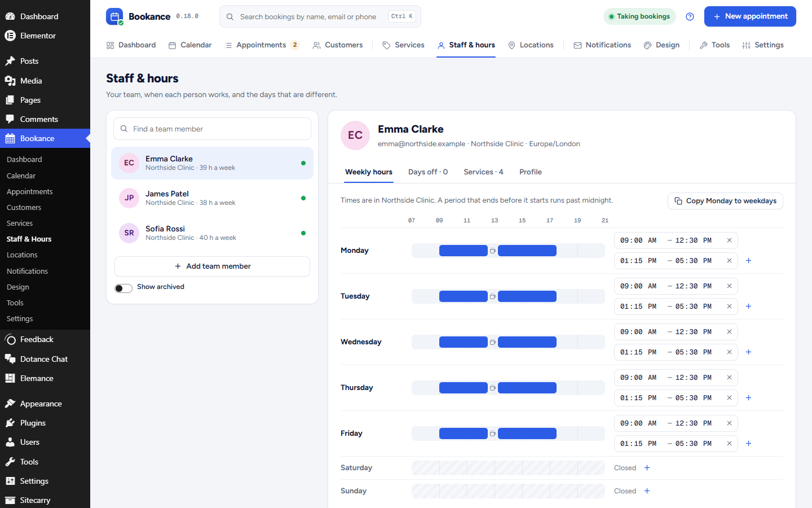Open Appointments in top navigation
The width and height of the screenshot is (812, 508).
click(x=262, y=45)
